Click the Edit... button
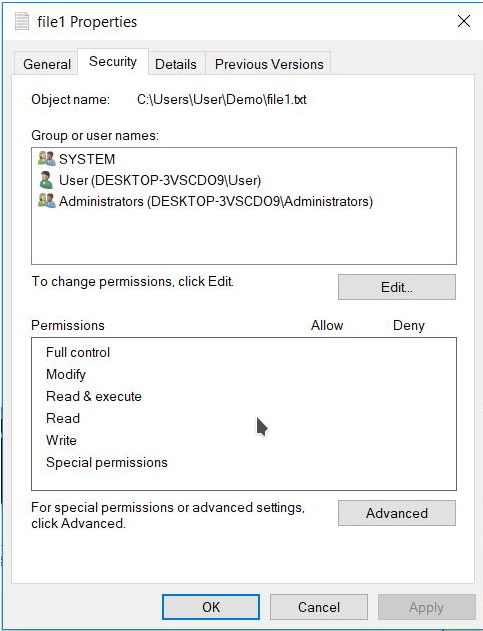Screen dimensions: 483x631 click(397, 287)
